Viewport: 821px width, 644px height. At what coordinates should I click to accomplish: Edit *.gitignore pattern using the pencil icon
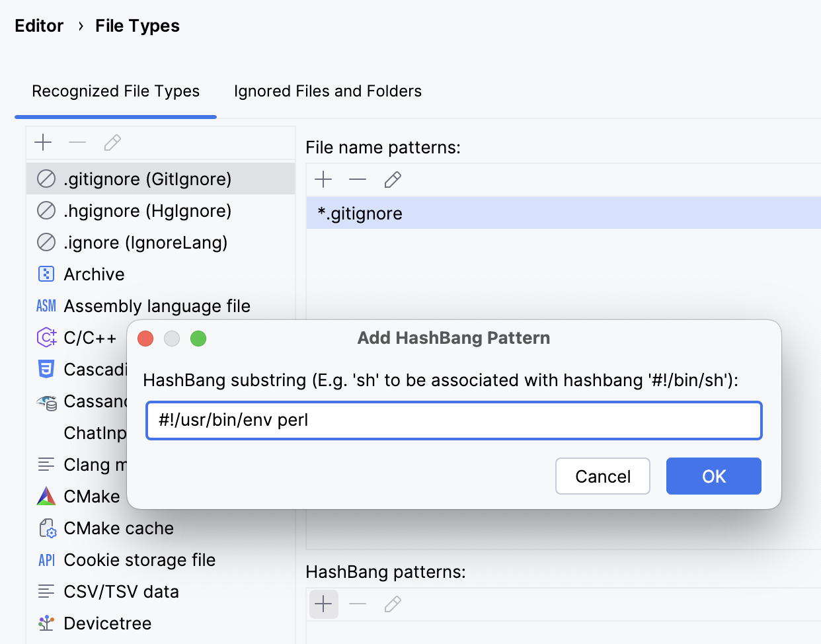coord(393,179)
